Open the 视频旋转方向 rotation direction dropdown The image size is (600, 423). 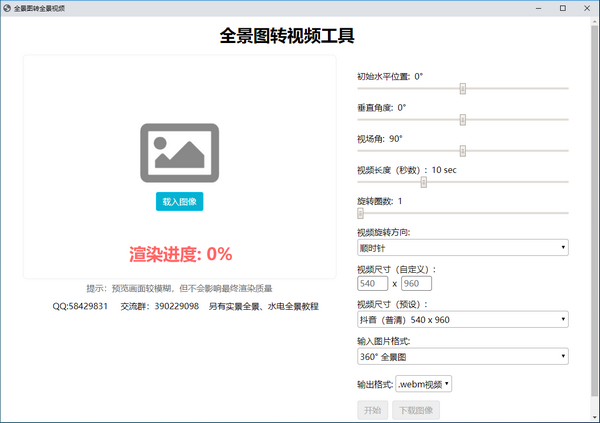point(462,247)
